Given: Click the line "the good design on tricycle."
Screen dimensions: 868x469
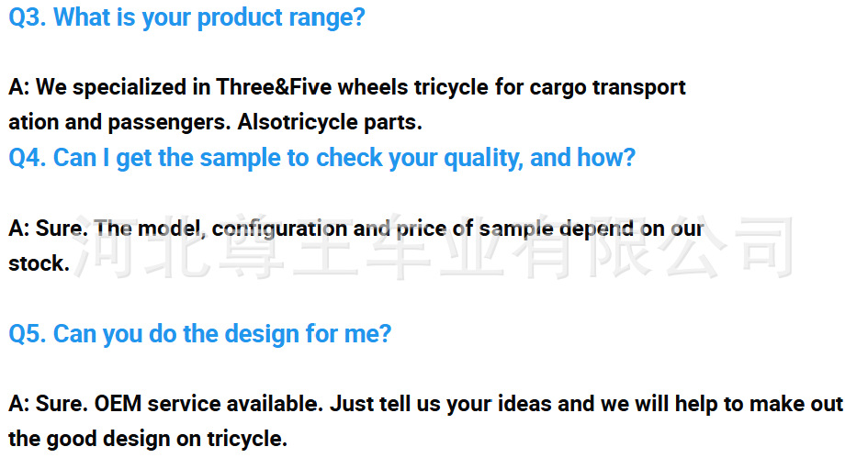Looking at the screenshot, I should point(148,439).
